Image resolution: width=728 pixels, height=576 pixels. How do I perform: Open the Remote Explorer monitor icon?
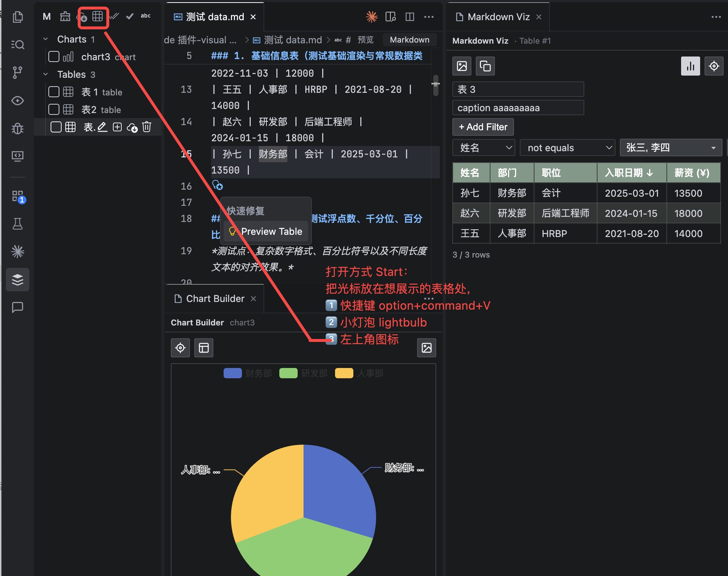pyautogui.click(x=18, y=156)
